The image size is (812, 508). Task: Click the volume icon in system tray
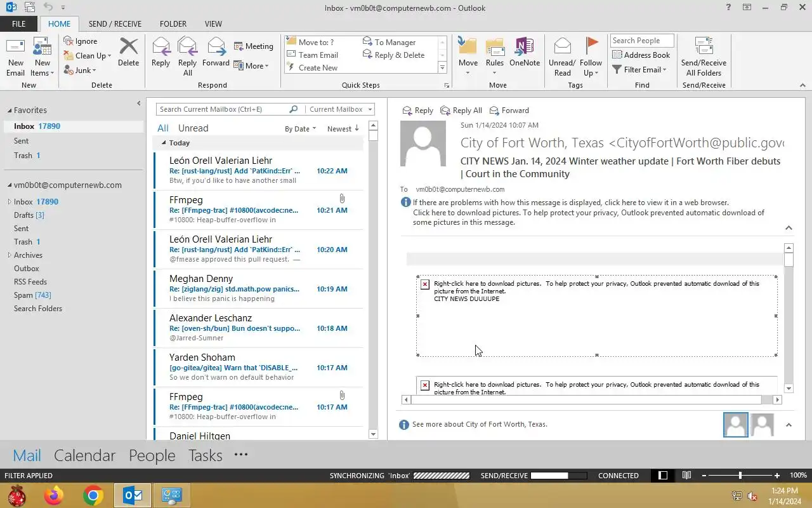coord(752,496)
